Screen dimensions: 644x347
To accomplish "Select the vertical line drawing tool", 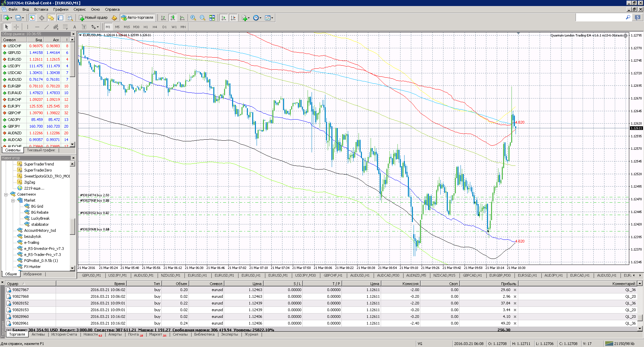I will [28, 27].
